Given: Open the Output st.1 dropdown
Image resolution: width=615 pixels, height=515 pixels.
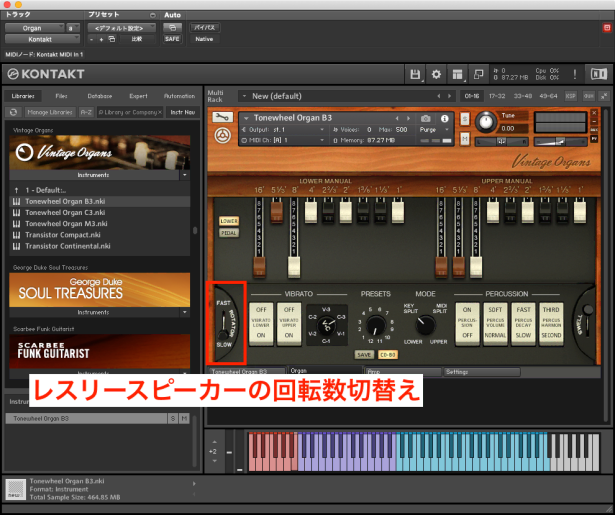Looking at the screenshot, I should coord(283,129).
